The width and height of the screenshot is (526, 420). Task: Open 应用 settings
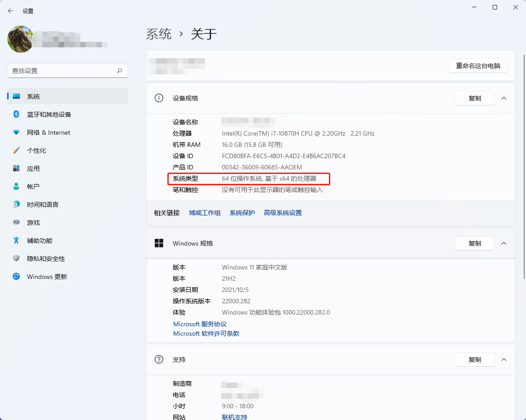[x=67, y=168]
